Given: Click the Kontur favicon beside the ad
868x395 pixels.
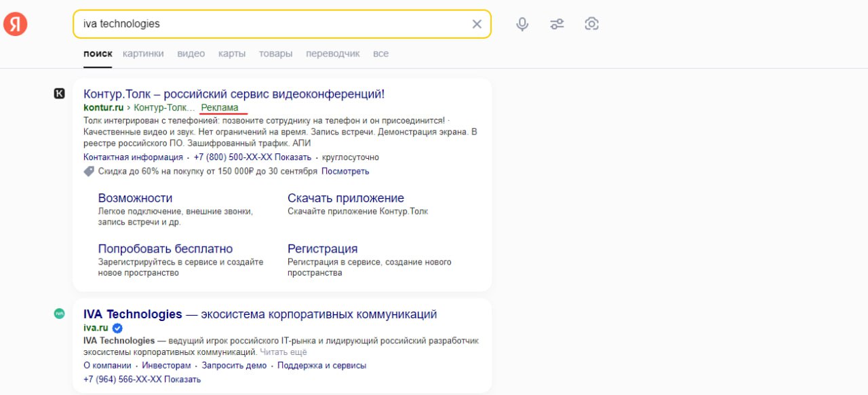Looking at the screenshot, I should click(x=60, y=94).
